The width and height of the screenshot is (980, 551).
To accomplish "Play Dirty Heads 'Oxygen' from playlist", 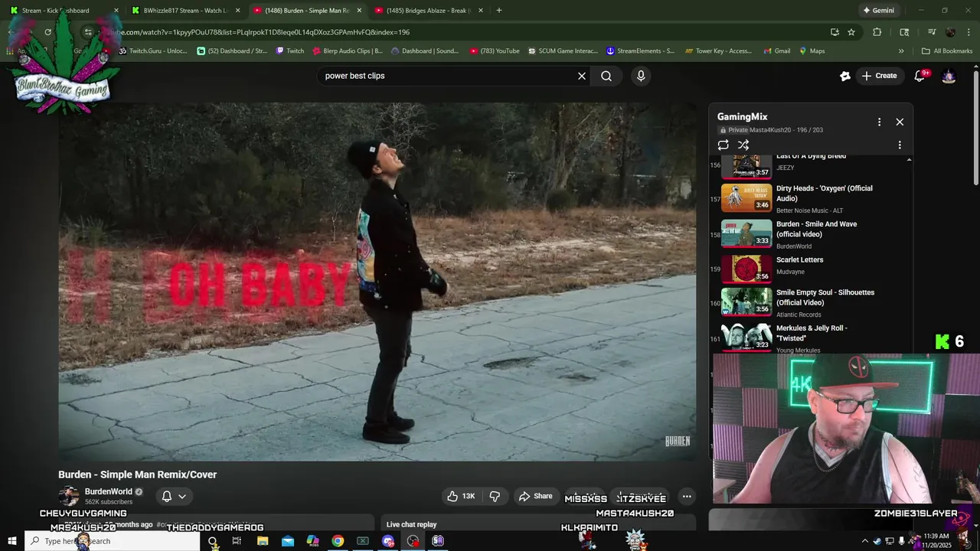I will tap(812, 199).
